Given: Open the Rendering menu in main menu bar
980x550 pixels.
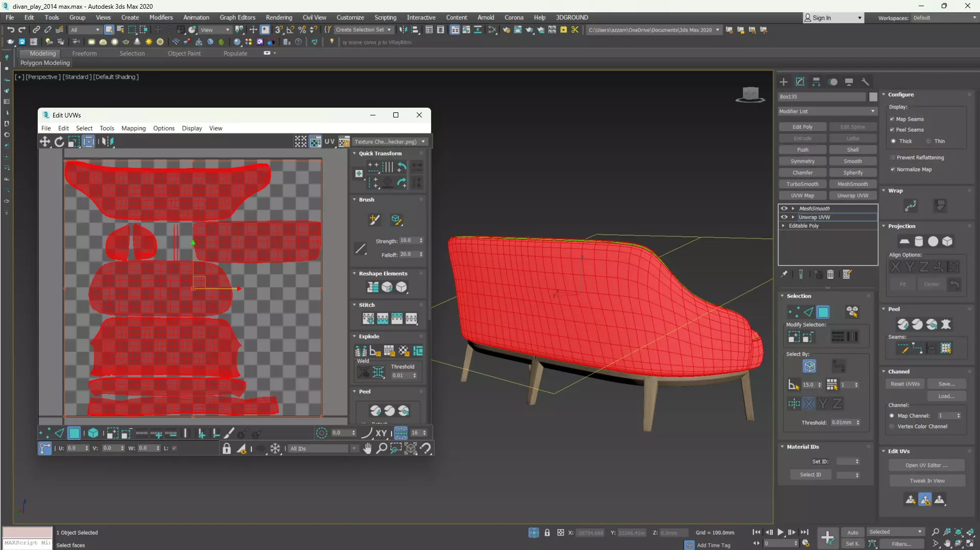Looking at the screenshot, I should 279,17.
